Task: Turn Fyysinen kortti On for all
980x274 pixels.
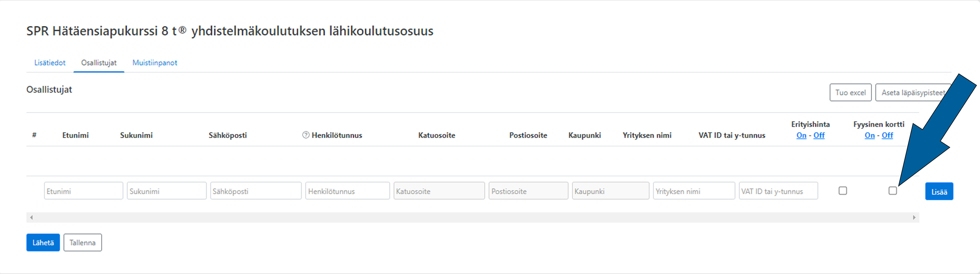Action: [x=869, y=135]
